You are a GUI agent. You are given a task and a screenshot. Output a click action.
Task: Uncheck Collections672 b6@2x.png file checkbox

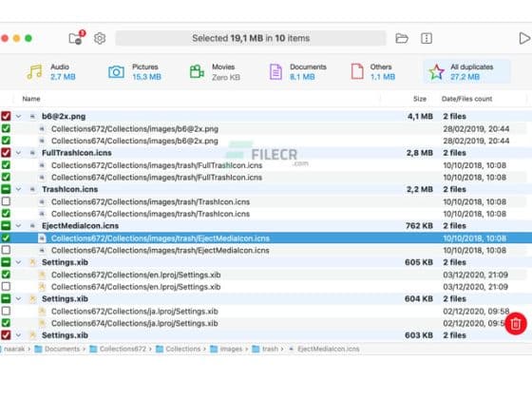pyautogui.click(x=6, y=128)
